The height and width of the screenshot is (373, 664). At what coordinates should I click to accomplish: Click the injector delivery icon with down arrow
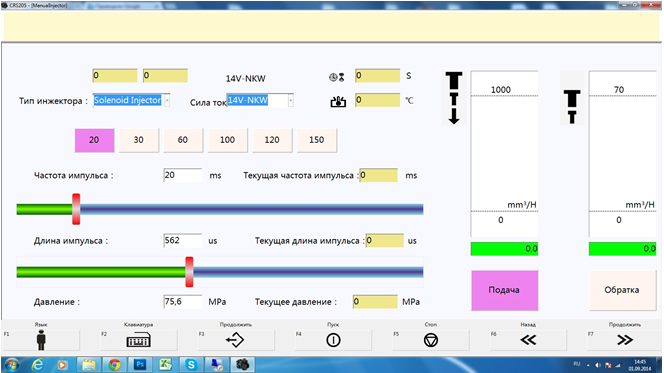[454, 98]
